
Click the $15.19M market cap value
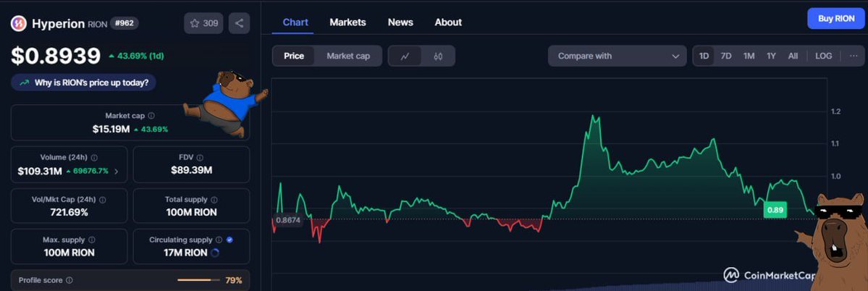click(111, 129)
